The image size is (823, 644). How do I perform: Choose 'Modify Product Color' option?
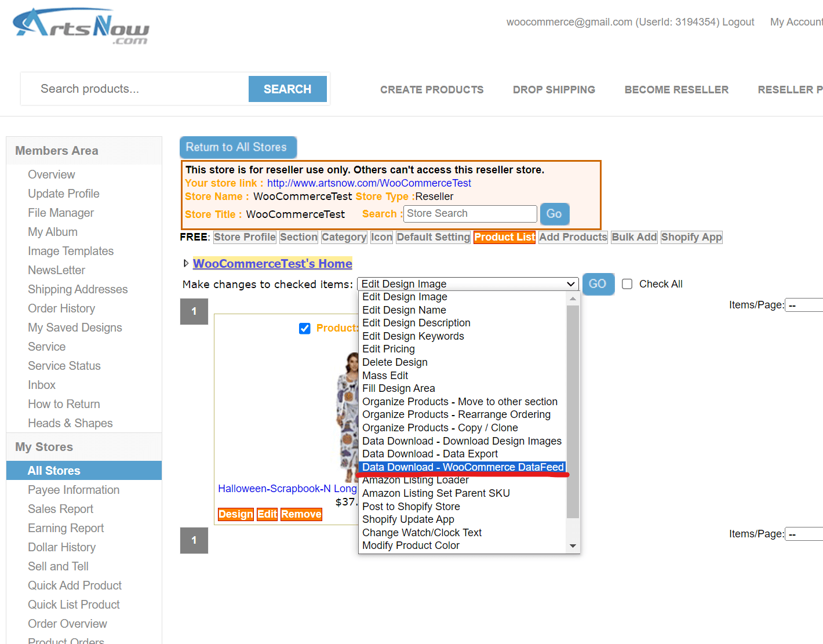coord(410,545)
